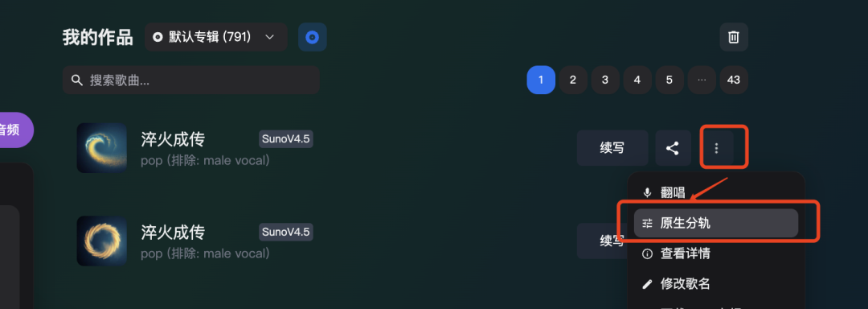Select 原生分轨 from the context menu
The width and height of the screenshot is (868, 309).
pos(716,223)
